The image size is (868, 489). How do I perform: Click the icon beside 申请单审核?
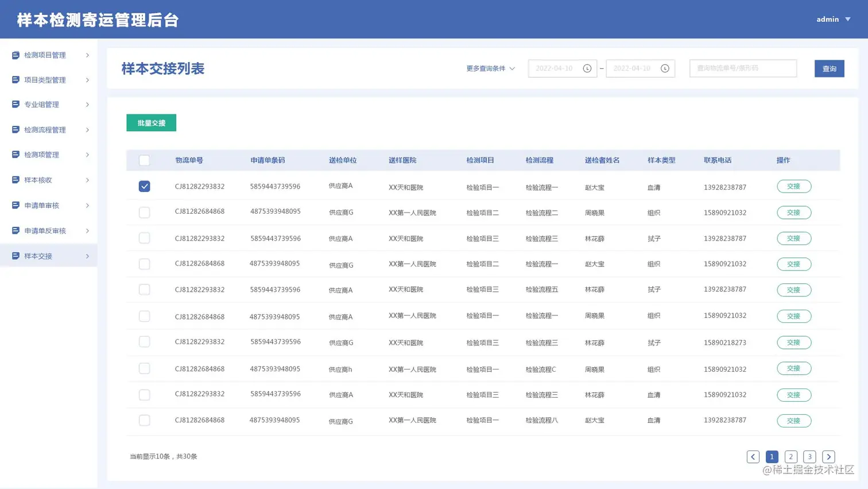coord(15,205)
